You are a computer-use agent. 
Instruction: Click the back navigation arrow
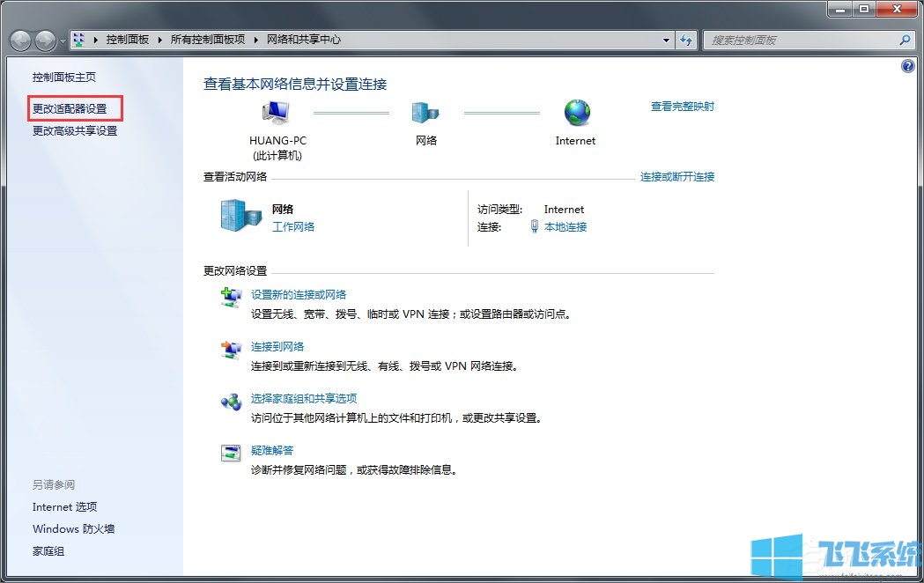coord(20,40)
